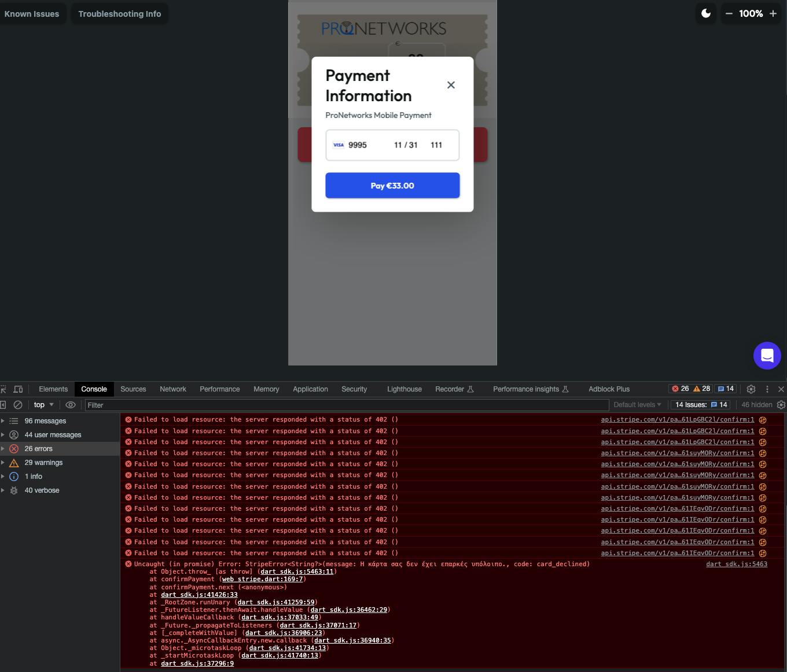Click the 14 Issues button
787x672 pixels.
[701, 405]
